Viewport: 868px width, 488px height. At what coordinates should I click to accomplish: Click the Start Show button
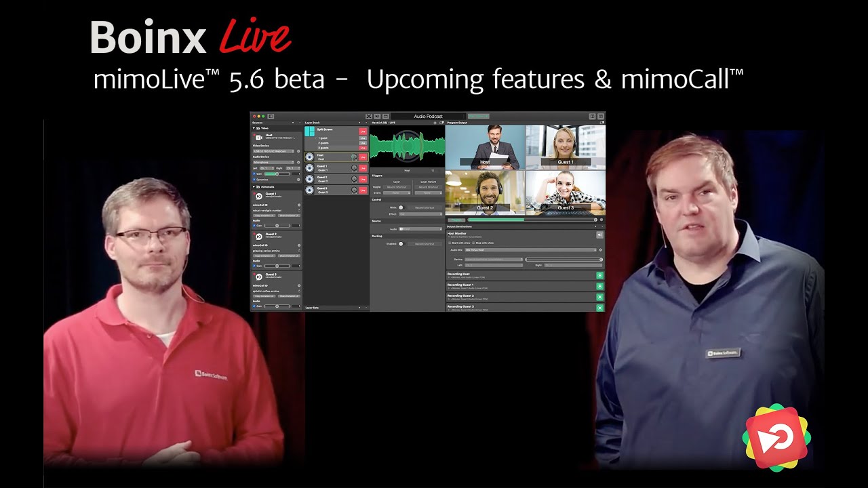(x=478, y=117)
